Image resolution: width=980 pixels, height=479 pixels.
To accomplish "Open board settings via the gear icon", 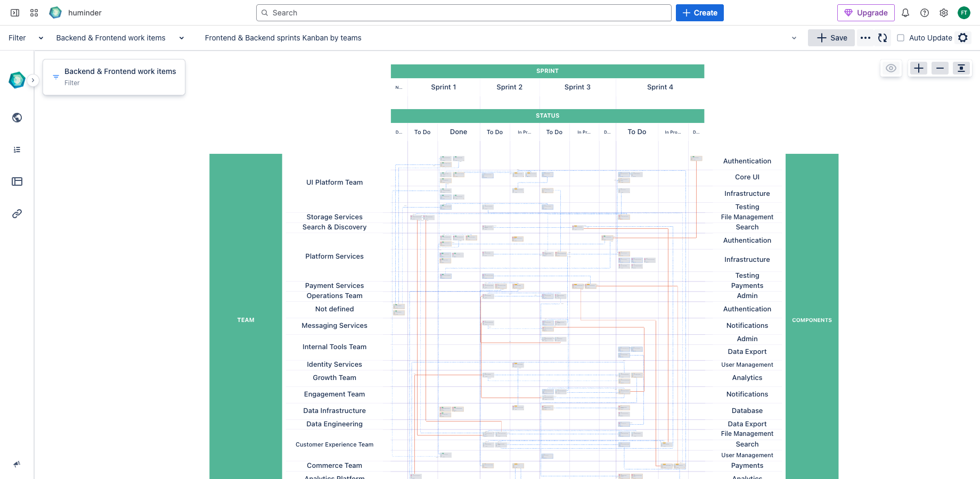I will click(963, 38).
